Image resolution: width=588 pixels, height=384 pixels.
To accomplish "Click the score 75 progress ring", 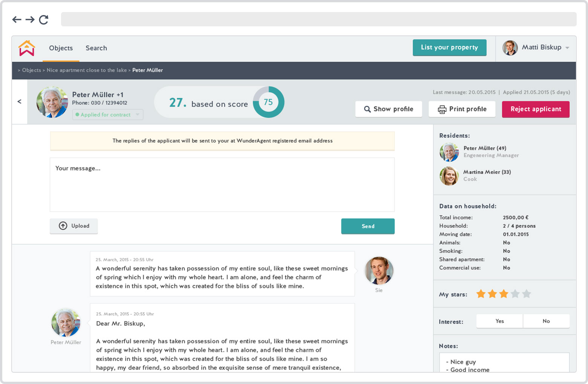I will pos(268,102).
